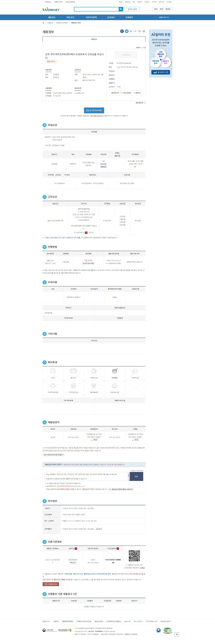Click 강력 새로고침(Ctrl + F5) link

click(x=99, y=116)
